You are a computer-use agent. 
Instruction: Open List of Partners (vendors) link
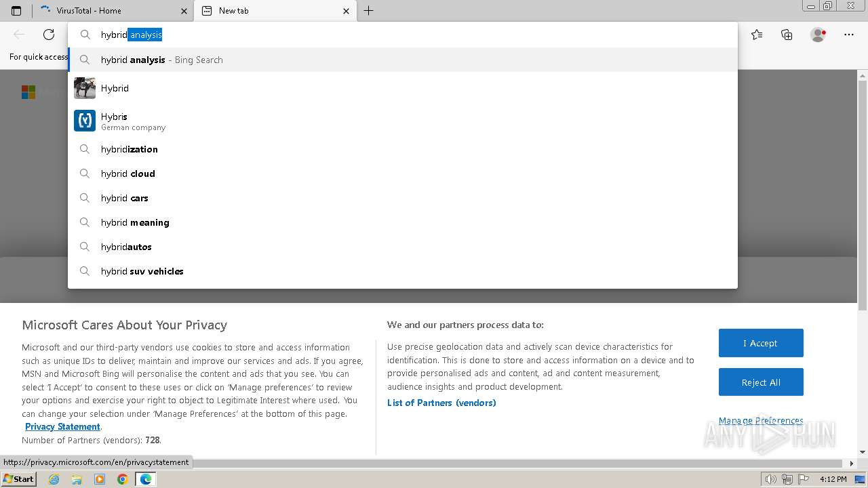[x=441, y=403]
